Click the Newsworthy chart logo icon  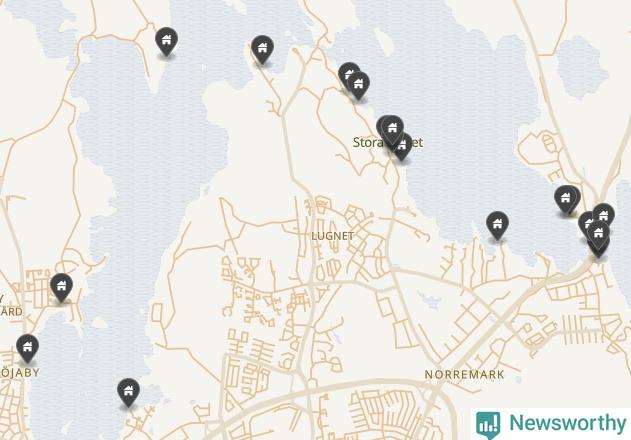(488, 424)
